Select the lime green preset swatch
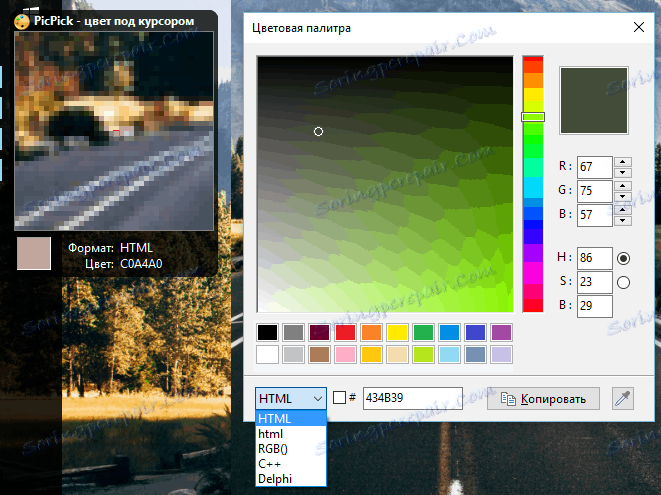 pyautogui.click(x=423, y=355)
